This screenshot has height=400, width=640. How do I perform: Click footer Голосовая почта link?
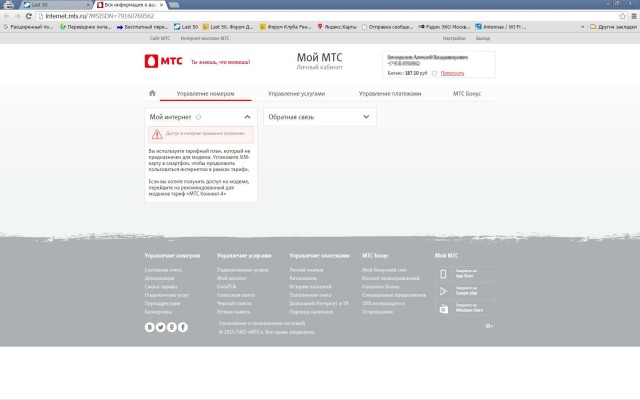[x=236, y=295]
